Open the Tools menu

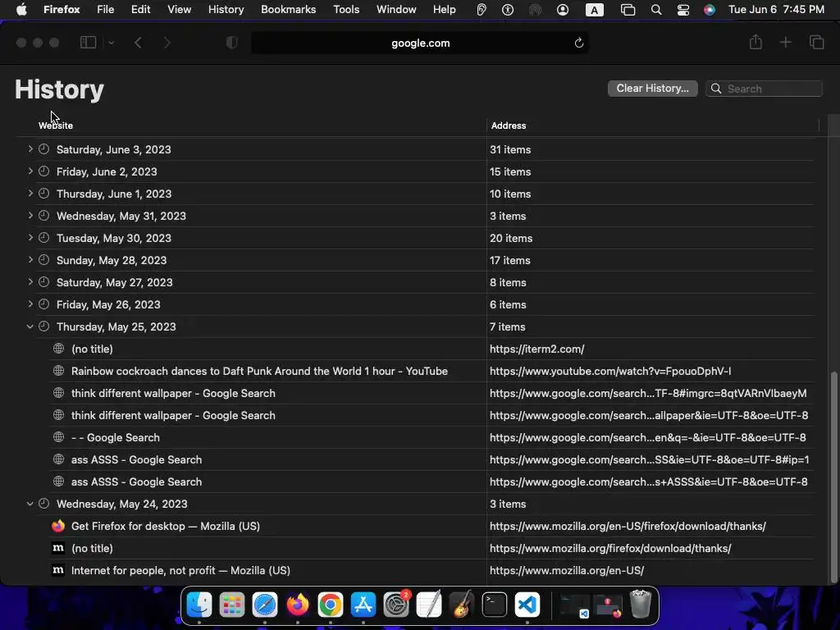click(346, 10)
